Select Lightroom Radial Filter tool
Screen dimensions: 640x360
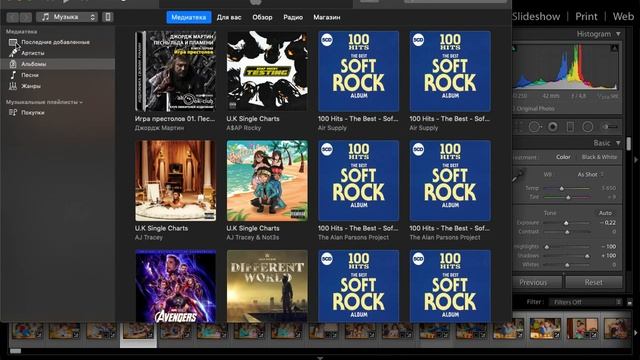click(587, 127)
